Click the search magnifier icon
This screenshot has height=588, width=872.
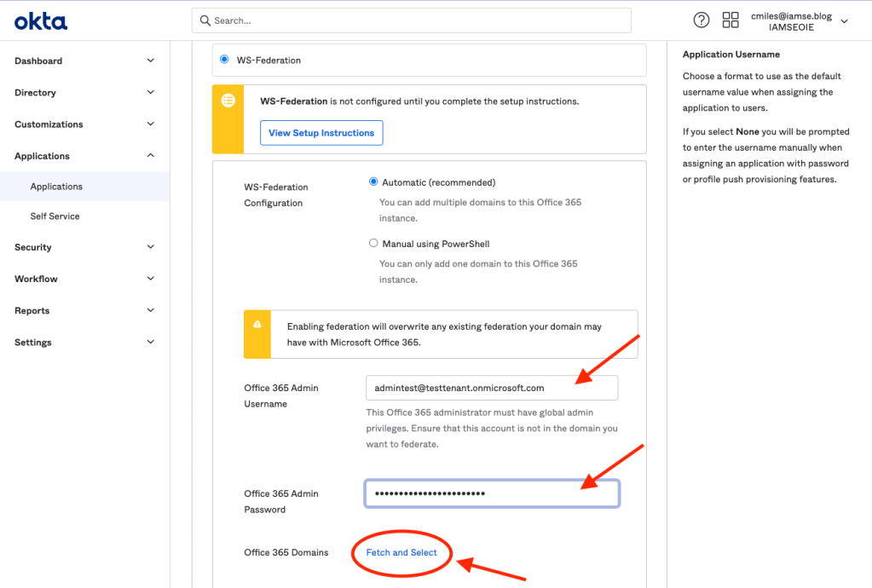click(x=205, y=20)
